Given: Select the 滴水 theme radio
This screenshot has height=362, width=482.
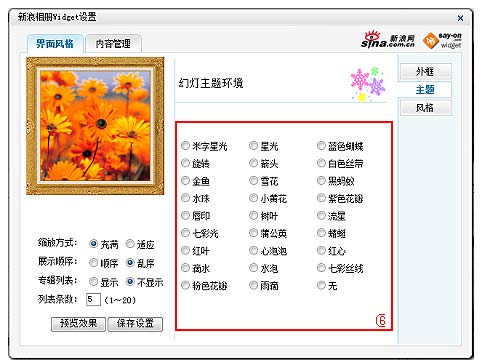Looking at the screenshot, I should point(185,268).
